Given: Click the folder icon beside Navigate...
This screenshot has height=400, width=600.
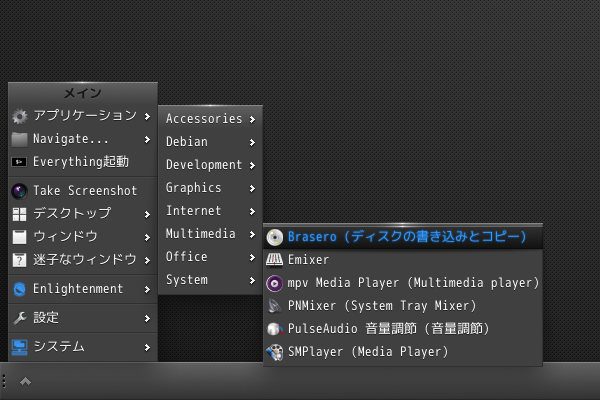Looking at the screenshot, I should coord(20,139).
